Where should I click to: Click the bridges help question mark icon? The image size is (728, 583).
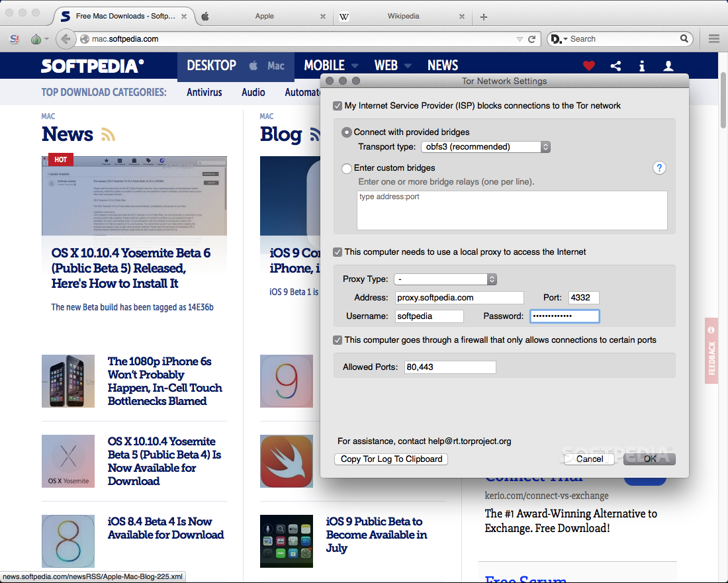(659, 167)
